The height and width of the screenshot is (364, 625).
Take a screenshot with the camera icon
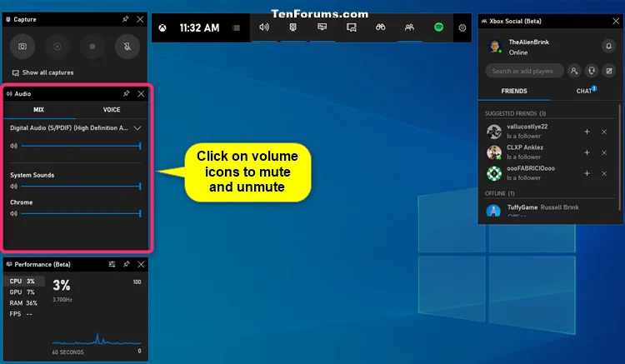point(22,47)
